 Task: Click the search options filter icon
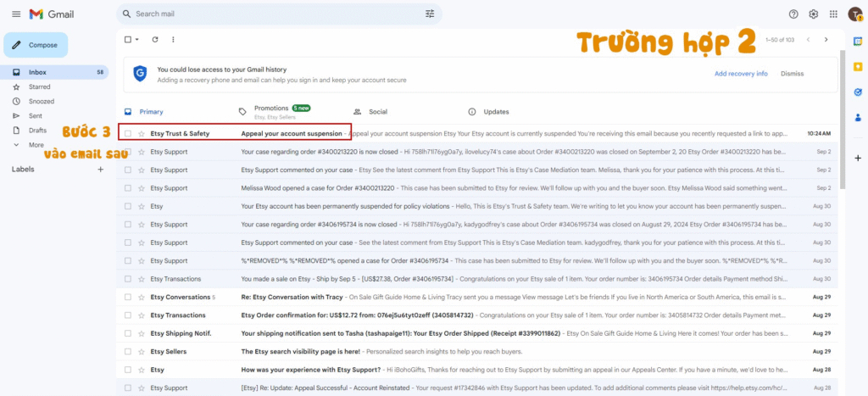coord(430,14)
